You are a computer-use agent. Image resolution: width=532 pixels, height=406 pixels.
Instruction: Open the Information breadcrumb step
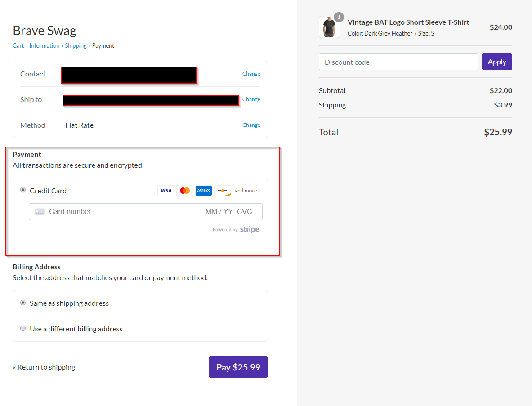45,45
